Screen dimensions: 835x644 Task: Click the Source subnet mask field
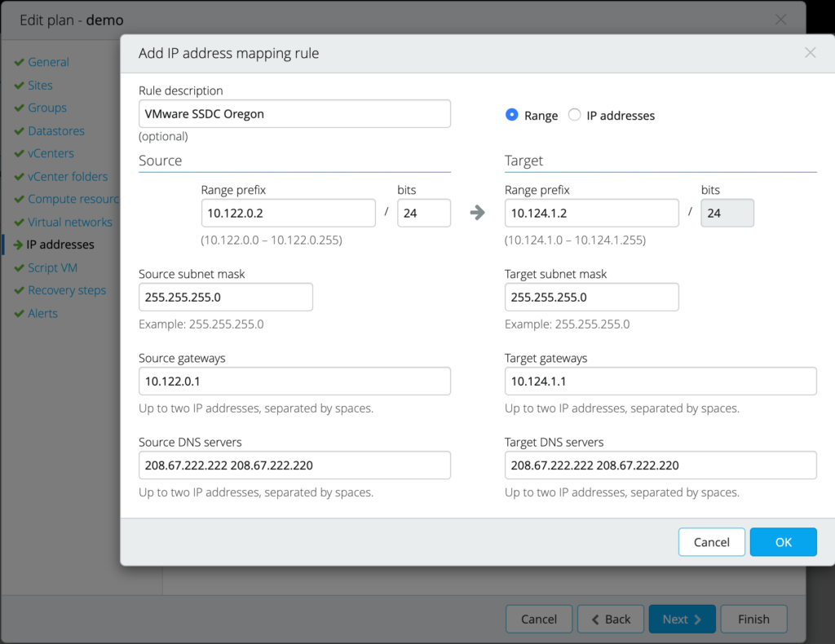pos(226,297)
